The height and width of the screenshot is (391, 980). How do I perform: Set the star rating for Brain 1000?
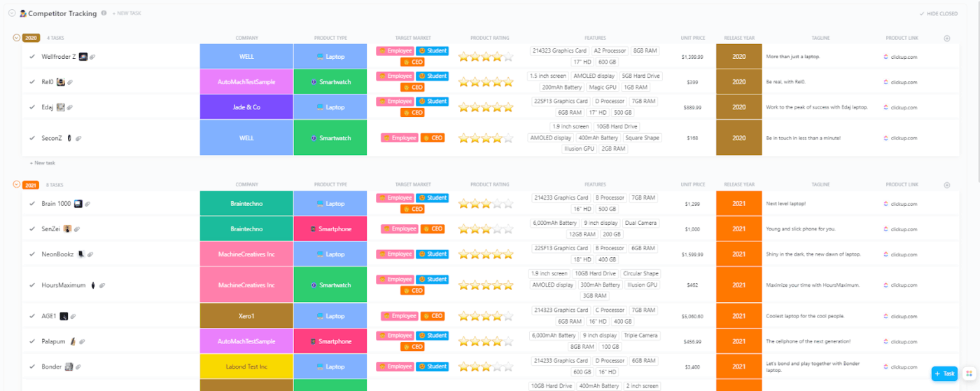(x=485, y=204)
